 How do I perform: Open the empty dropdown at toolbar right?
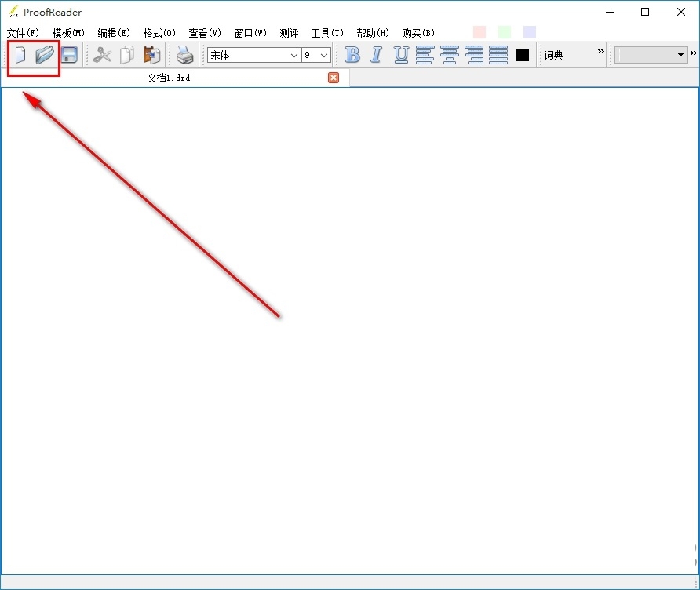click(651, 55)
